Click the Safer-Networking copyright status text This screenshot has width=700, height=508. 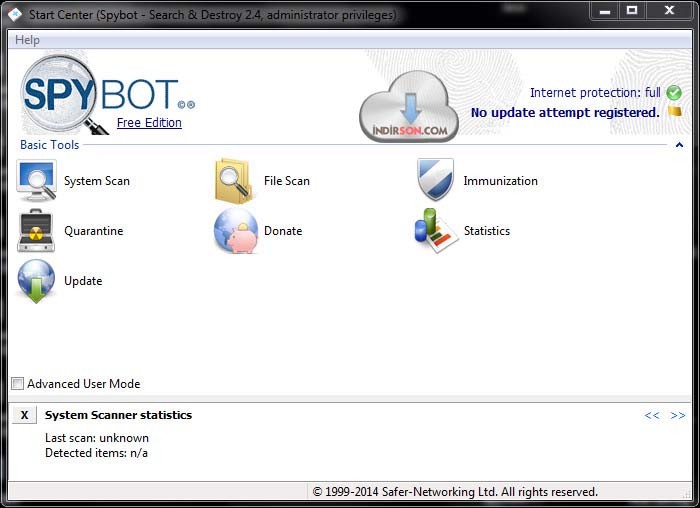click(455, 492)
